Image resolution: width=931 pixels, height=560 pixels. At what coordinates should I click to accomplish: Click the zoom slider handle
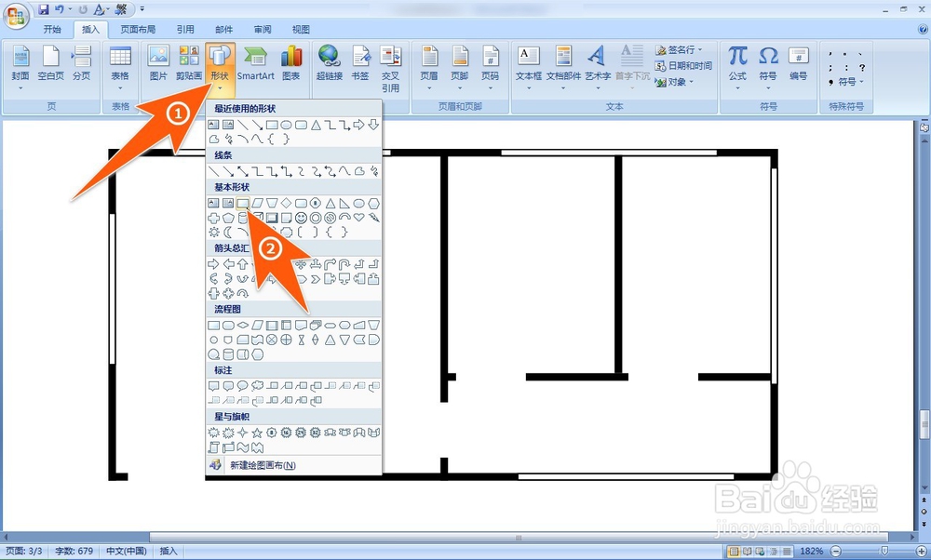[884, 551]
